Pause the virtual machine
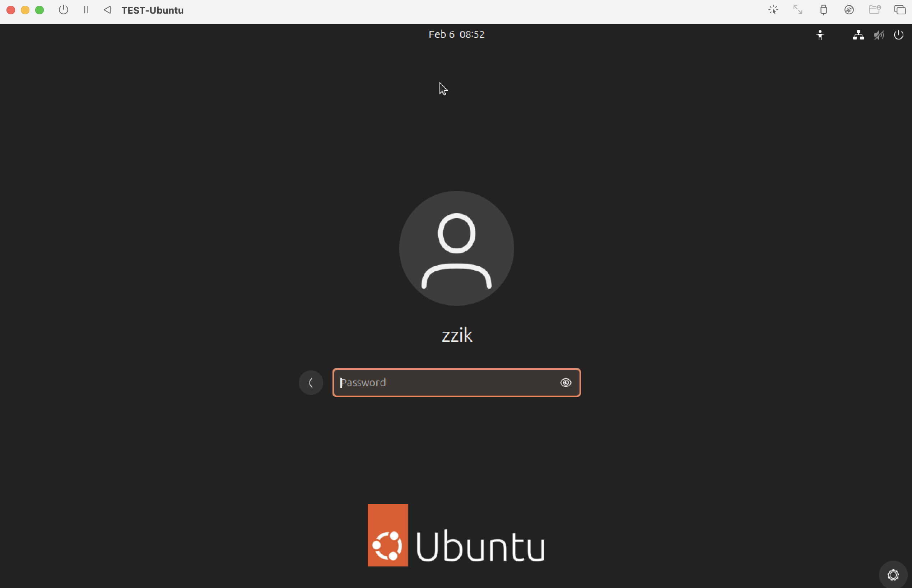The width and height of the screenshot is (912, 588). (x=86, y=10)
